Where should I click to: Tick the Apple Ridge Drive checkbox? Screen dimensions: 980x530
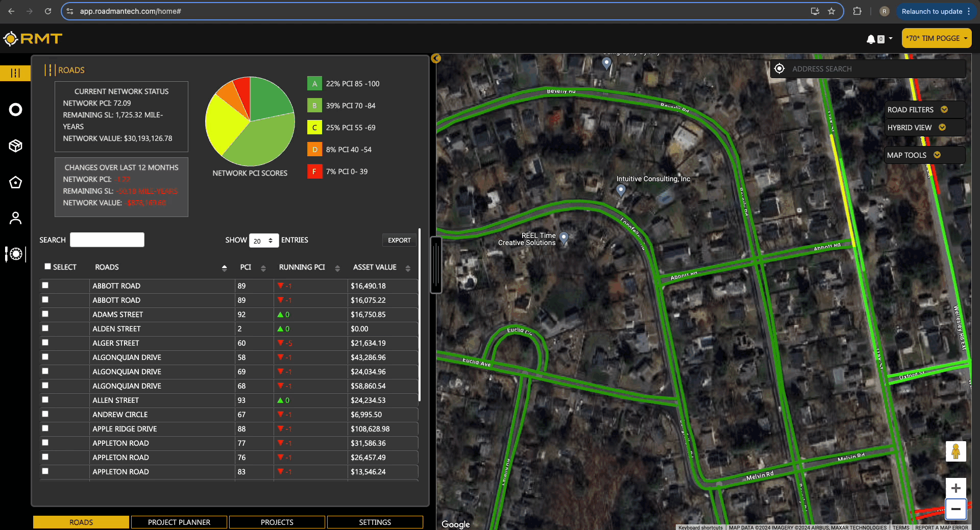click(x=45, y=428)
